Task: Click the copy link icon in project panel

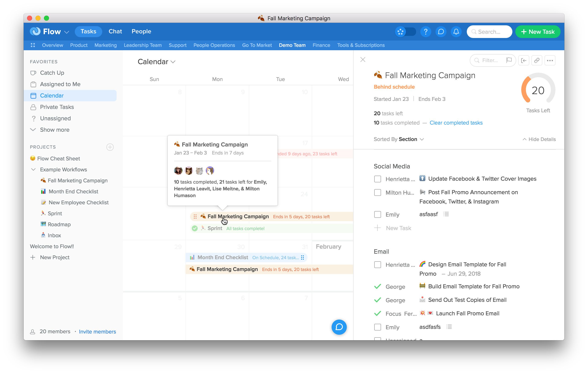Action: click(x=536, y=61)
